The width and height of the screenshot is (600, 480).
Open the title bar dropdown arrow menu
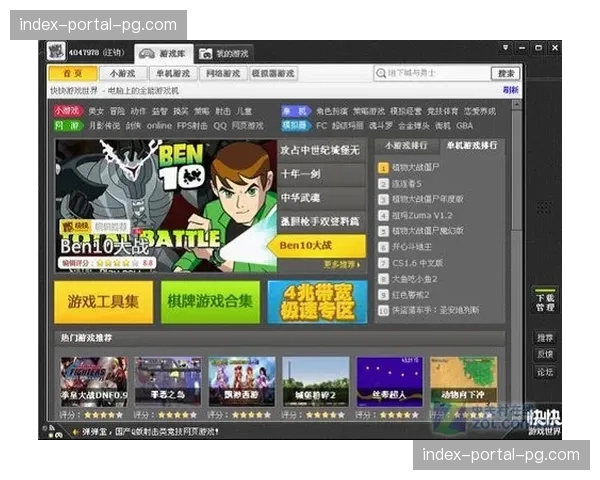pyautogui.click(x=505, y=48)
